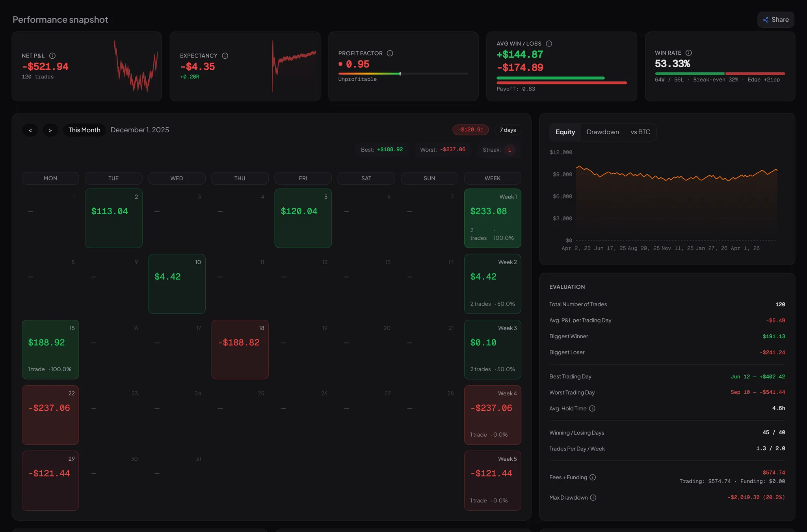Click the WEEK column header
Viewport: 807px width, 532px height.
(x=493, y=178)
